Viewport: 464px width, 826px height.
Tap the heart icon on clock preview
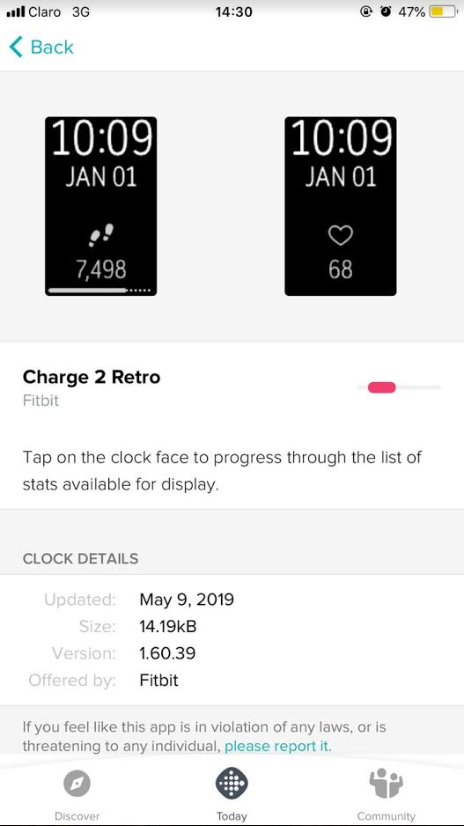pyautogui.click(x=341, y=235)
